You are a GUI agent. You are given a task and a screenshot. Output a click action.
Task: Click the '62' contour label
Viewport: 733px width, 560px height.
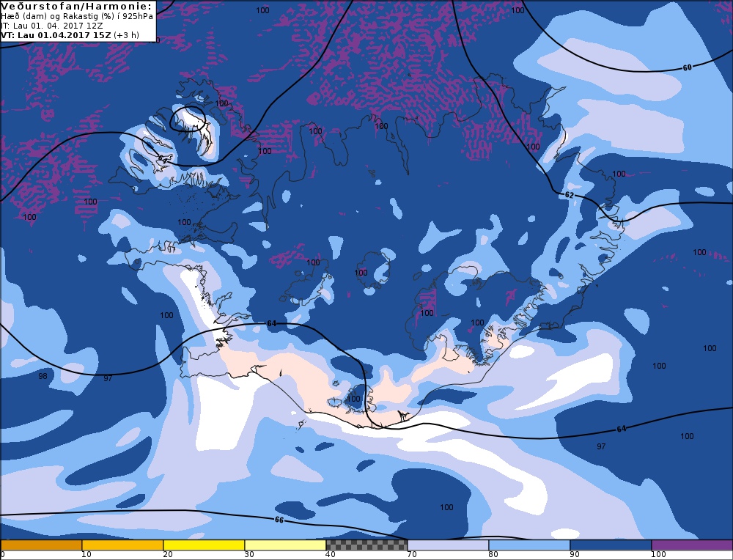click(570, 195)
